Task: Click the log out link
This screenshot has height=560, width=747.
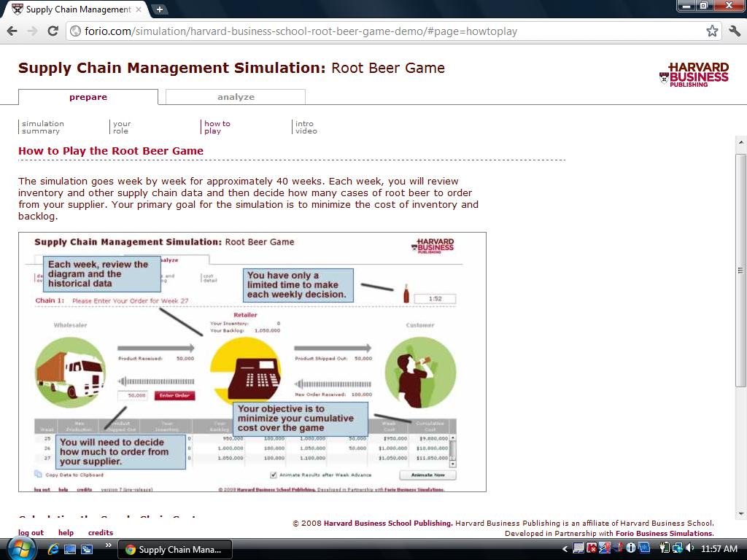Action: click(x=31, y=533)
